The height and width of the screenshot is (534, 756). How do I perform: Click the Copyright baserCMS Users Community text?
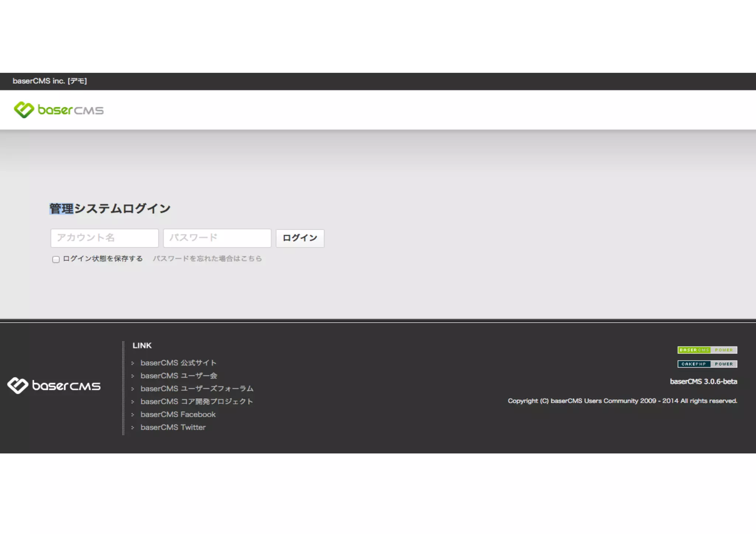622,401
